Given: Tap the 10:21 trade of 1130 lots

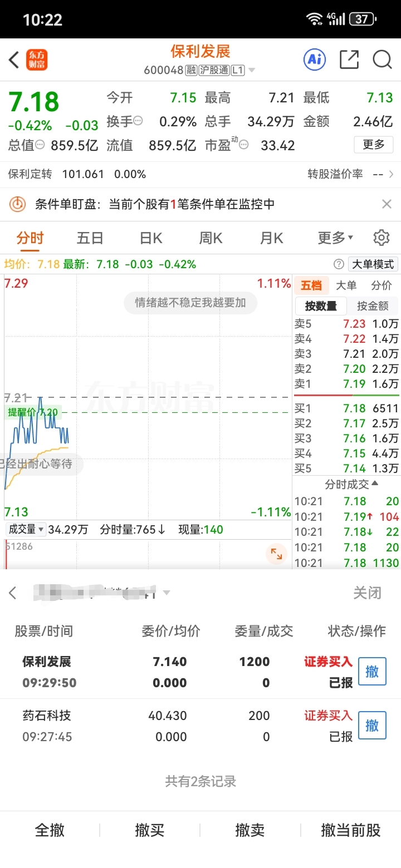Looking at the screenshot, I should point(346,563).
